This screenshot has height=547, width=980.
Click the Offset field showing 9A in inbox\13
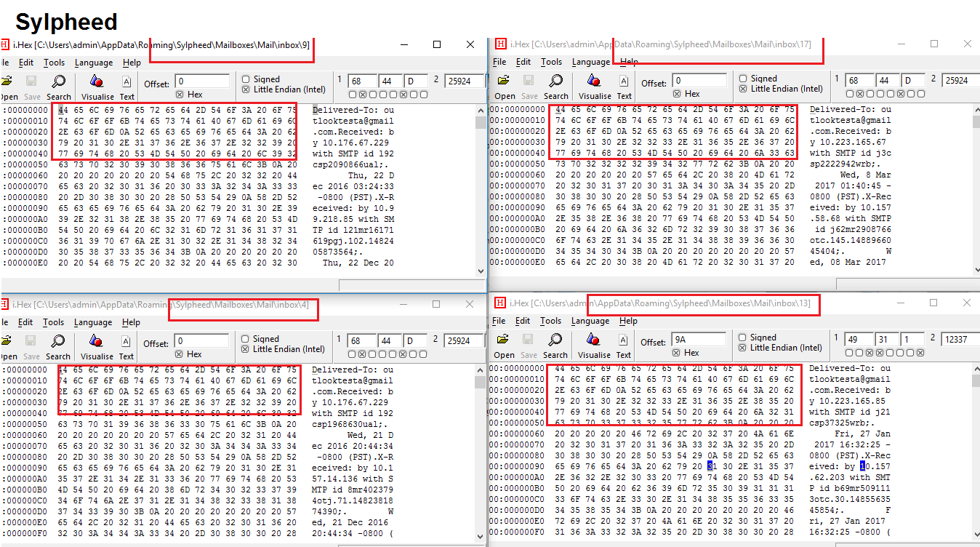(699, 339)
